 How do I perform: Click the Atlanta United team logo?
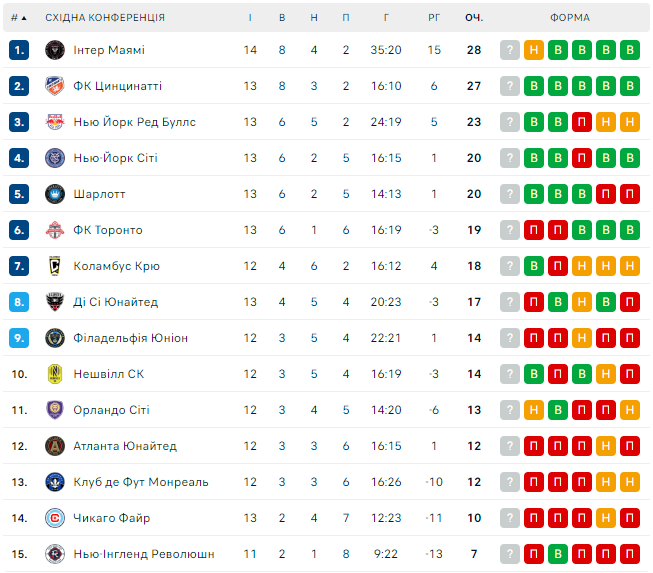point(54,446)
